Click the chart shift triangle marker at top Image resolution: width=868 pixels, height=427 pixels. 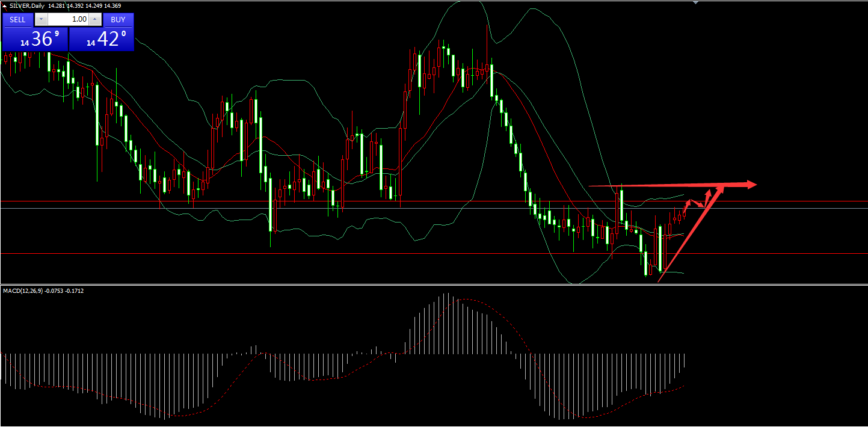(x=696, y=3)
